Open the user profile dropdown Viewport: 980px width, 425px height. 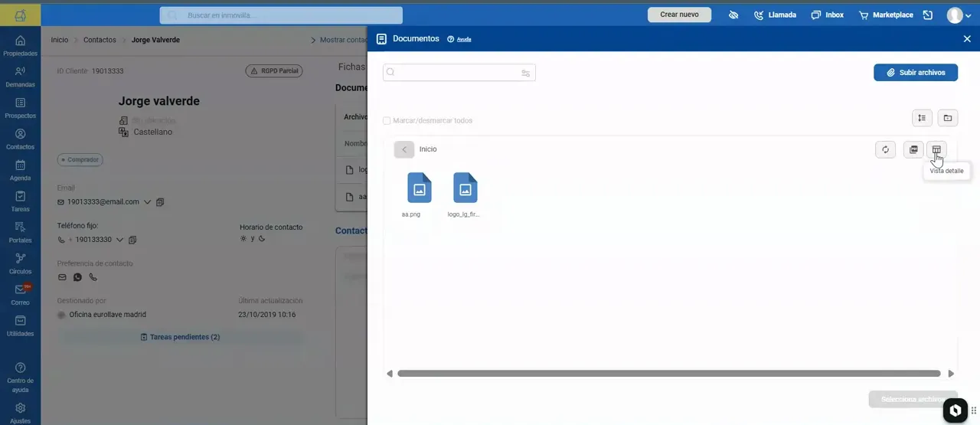959,15
